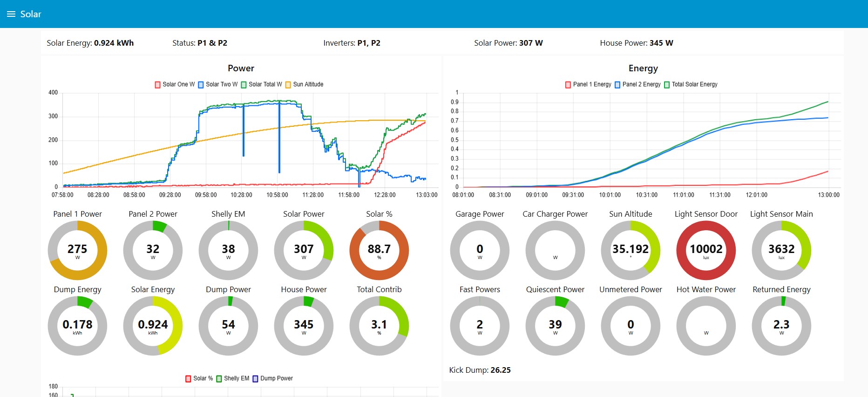Image resolution: width=868 pixels, height=397 pixels.
Task: Click the "Solar Power: 307 W" header text
Action: pyautogui.click(x=509, y=43)
